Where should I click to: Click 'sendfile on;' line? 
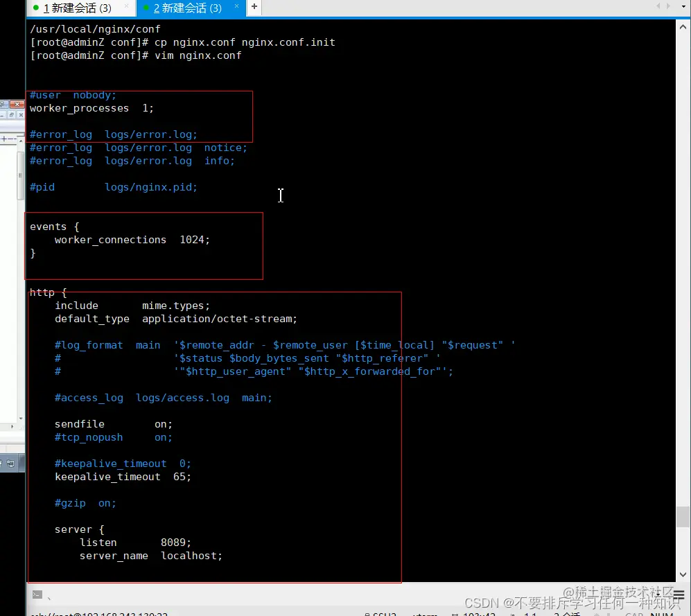click(114, 424)
